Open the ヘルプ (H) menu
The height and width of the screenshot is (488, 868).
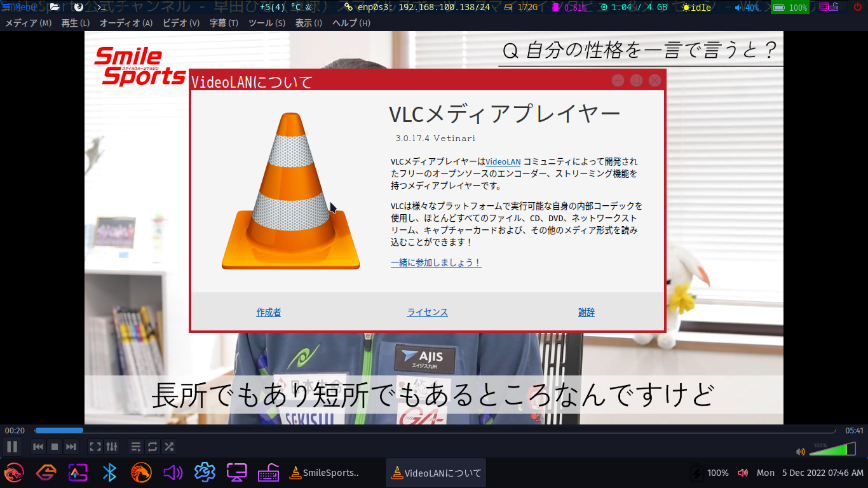[351, 23]
